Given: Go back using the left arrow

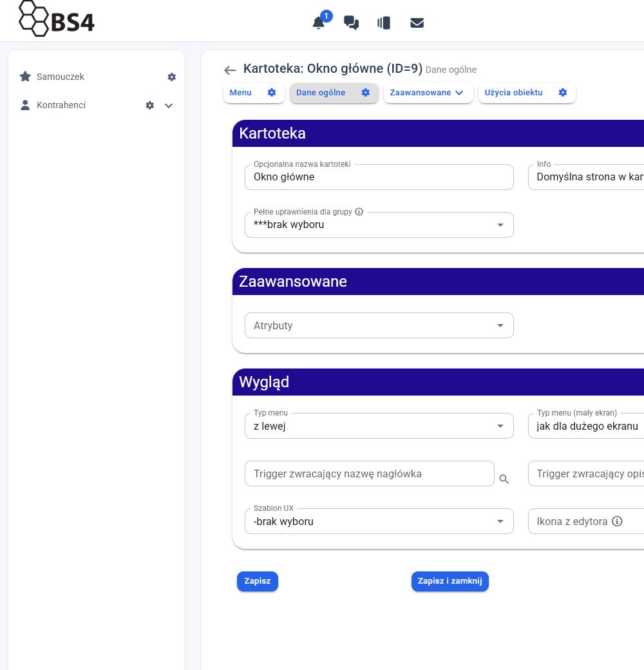Looking at the screenshot, I should (x=230, y=70).
